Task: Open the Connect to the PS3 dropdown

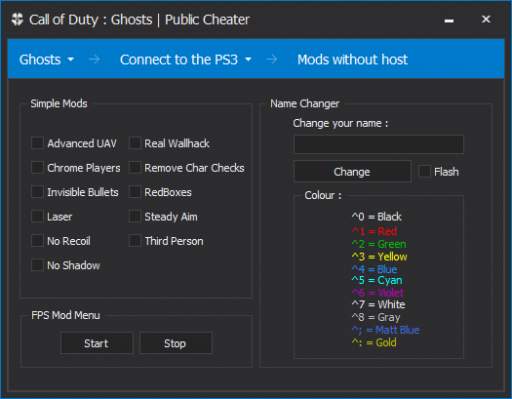Action: click(185, 60)
